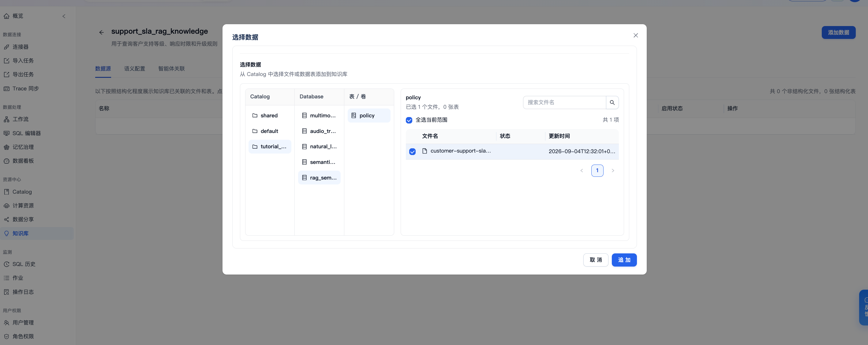The image size is (868, 345).
Task: Click the SQL 编辑器 icon
Action: [6, 133]
